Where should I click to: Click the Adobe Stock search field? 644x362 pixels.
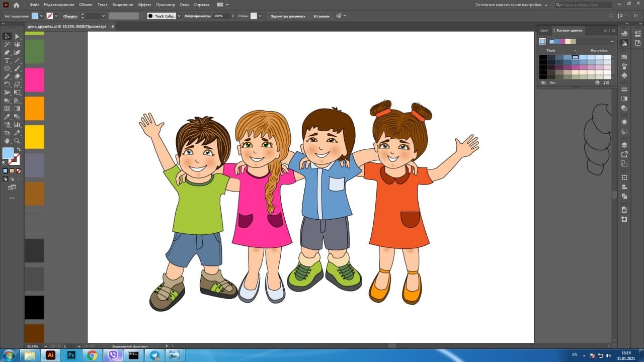point(584,5)
